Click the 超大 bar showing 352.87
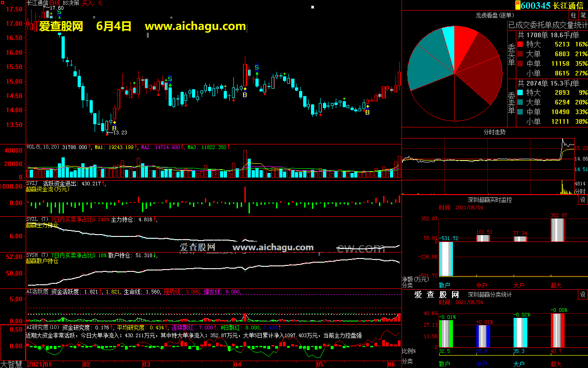The height and width of the screenshot is (368, 588). tap(557, 230)
